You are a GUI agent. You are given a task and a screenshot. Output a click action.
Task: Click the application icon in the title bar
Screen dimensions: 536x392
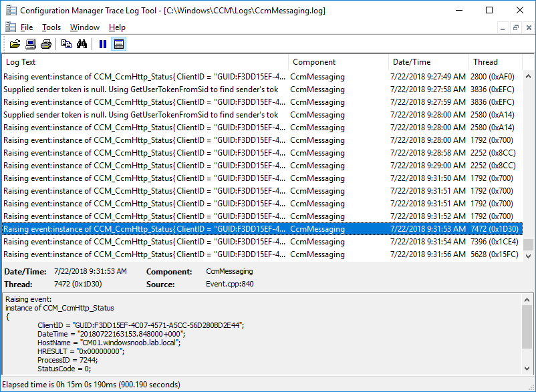click(11, 11)
